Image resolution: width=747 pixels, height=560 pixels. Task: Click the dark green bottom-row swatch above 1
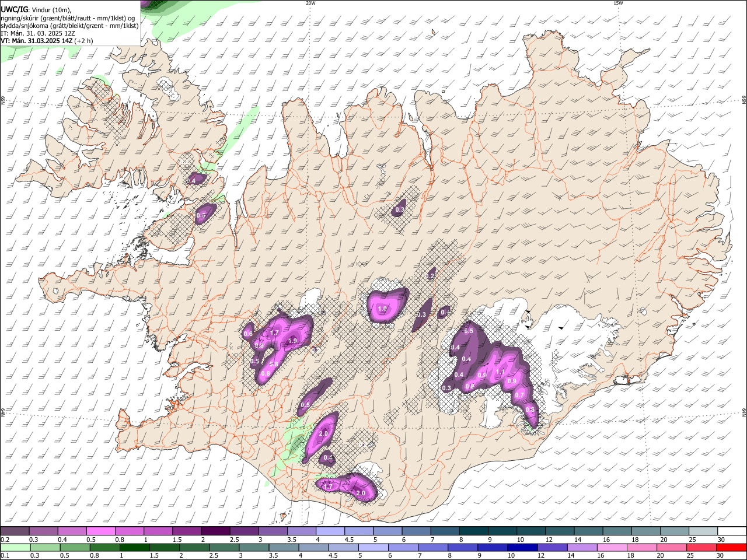pos(134,548)
